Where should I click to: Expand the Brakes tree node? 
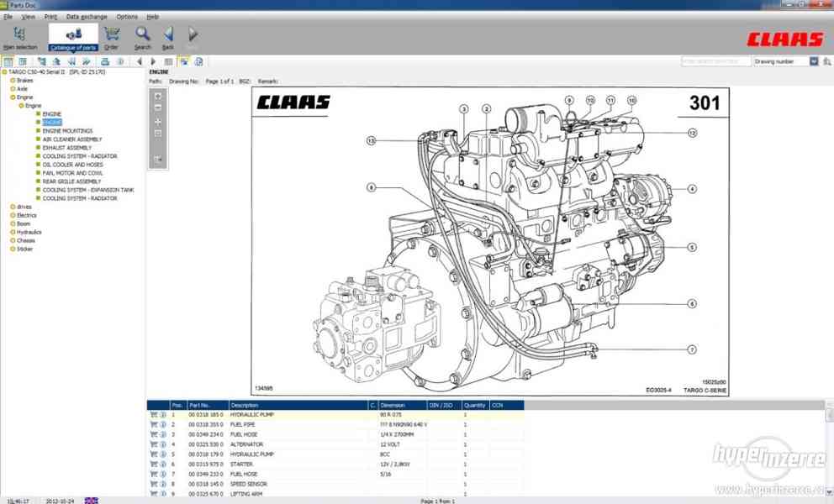point(13,81)
